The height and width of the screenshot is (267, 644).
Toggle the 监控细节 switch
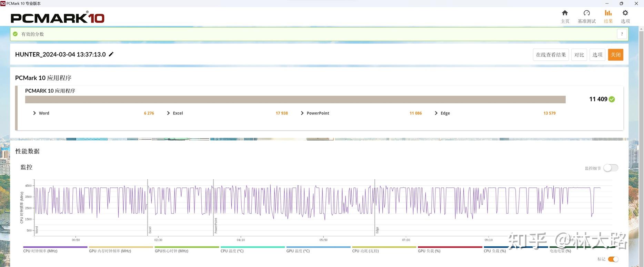click(x=611, y=168)
